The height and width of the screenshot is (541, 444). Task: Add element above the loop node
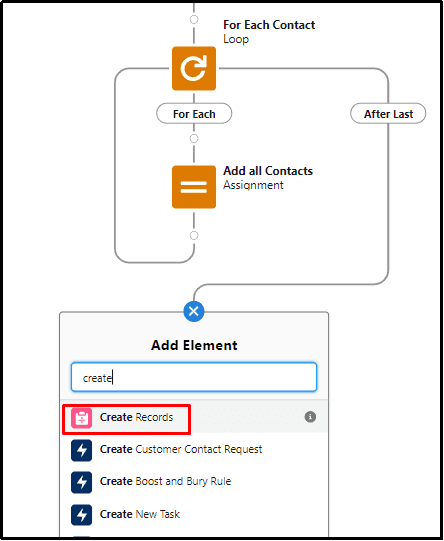pos(194,19)
